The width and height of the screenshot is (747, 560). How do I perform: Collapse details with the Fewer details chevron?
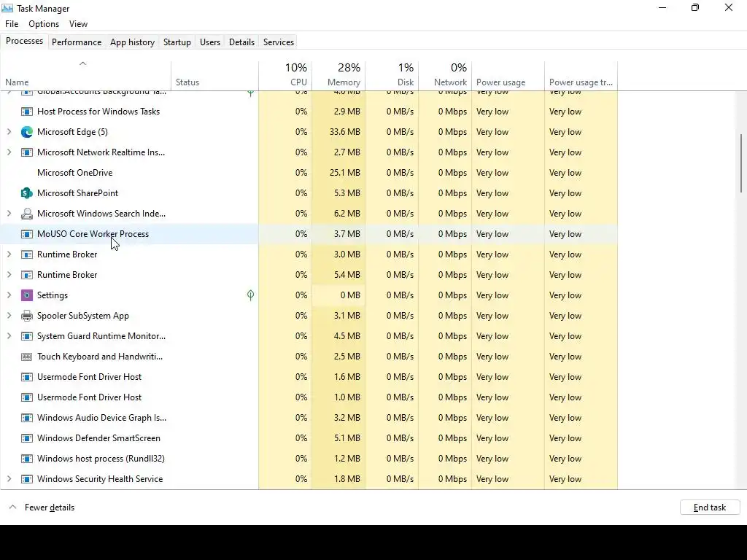point(13,507)
